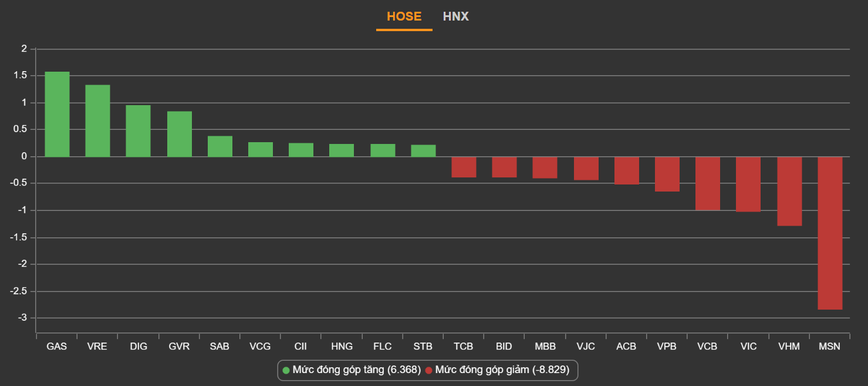The image size is (868, 386).
Task: Switch to the HNX tab
Action: (455, 16)
